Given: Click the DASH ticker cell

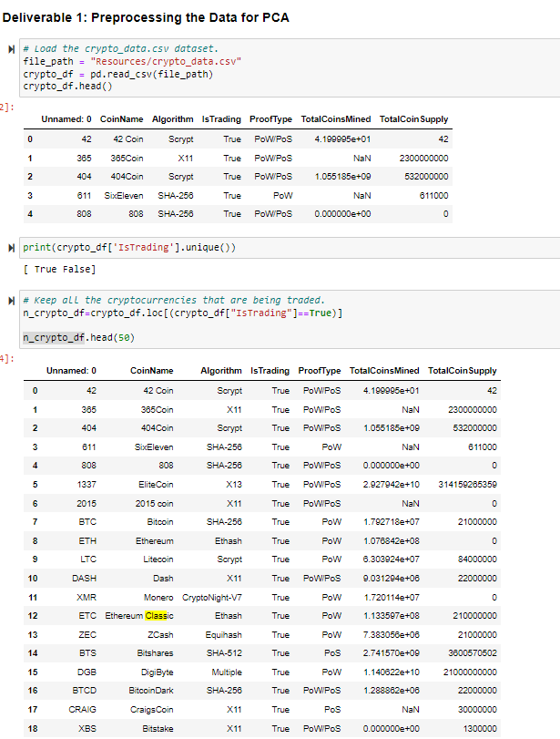Looking at the screenshot, I should click(85, 579).
